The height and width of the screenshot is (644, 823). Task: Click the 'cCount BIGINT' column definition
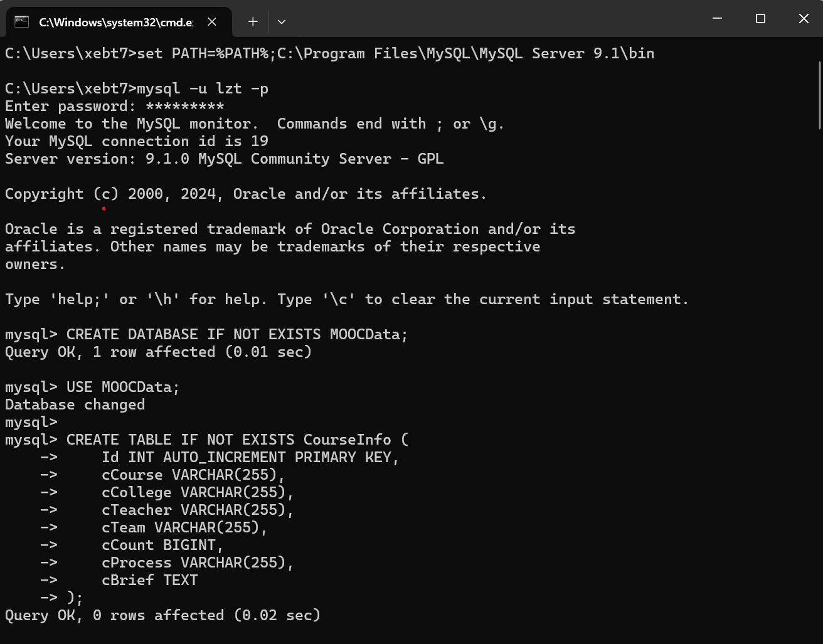point(162,545)
